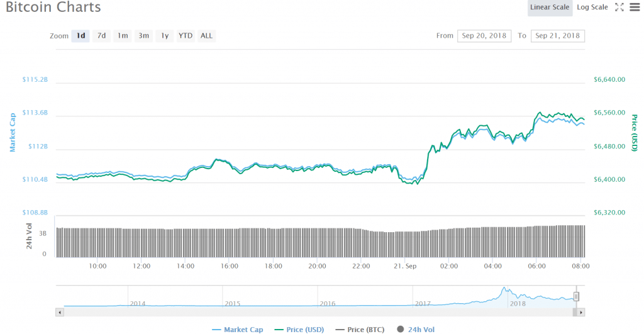The image size is (644, 334).
Task: Hide the Price (USD) series
Action: click(301, 329)
